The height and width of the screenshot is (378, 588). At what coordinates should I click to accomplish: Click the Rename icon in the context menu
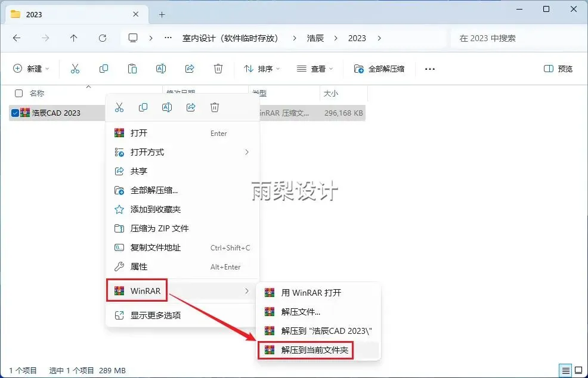coord(167,108)
